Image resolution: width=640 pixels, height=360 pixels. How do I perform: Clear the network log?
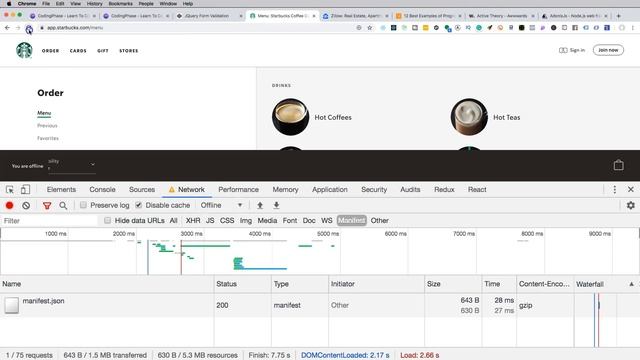click(x=26, y=205)
